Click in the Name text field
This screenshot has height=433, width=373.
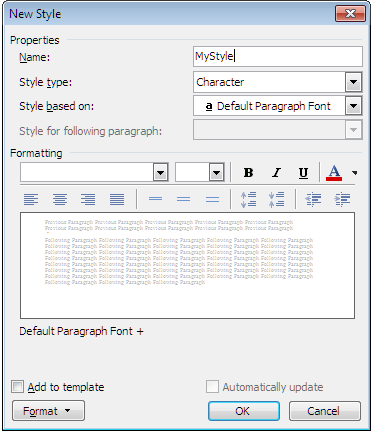point(278,56)
